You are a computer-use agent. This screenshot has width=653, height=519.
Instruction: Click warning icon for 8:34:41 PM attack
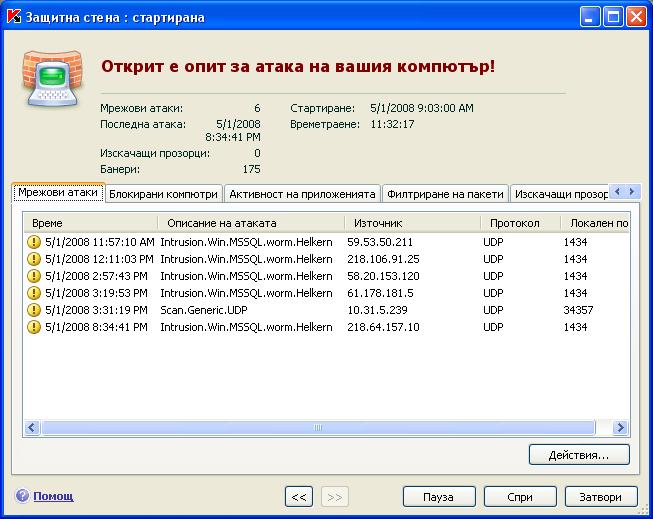coord(34,327)
